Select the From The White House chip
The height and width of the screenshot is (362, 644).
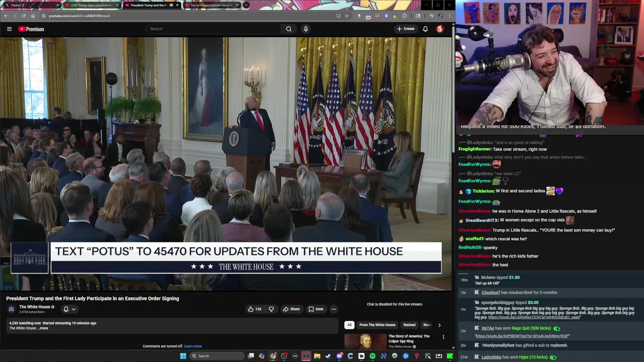(377, 325)
